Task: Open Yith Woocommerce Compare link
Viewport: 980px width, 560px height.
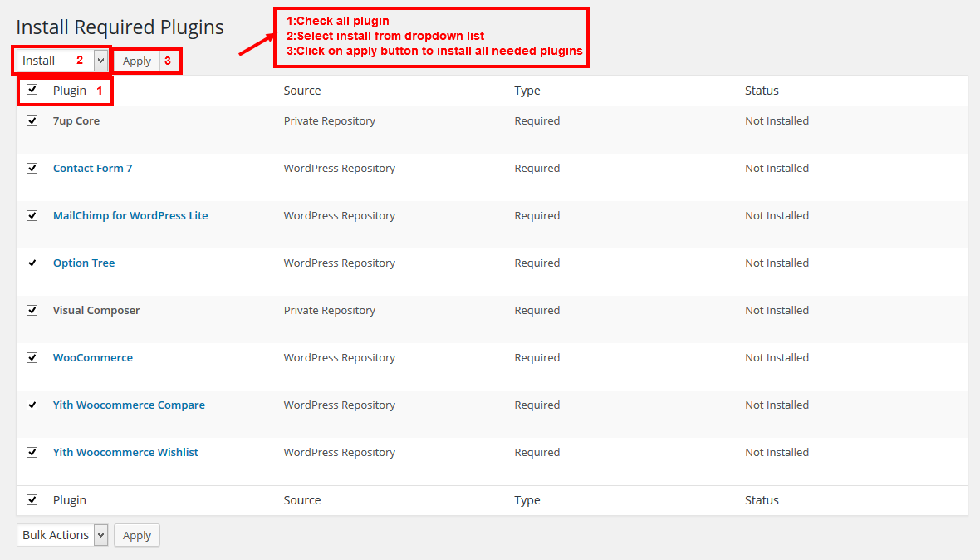Action: tap(129, 405)
